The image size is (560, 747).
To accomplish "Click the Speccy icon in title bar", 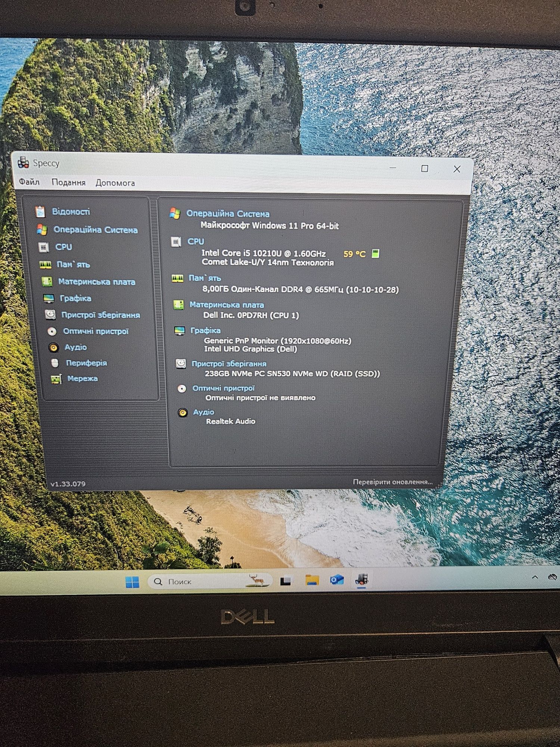I will (x=24, y=162).
